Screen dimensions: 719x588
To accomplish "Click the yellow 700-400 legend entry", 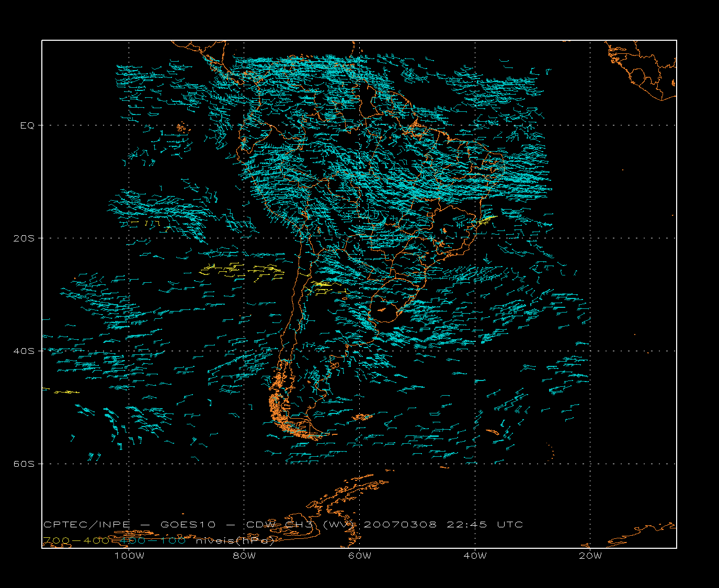I will pos(76,540).
